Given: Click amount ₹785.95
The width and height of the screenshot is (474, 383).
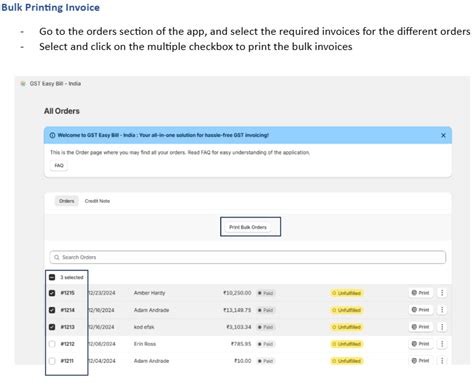Looking at the screenshot, I should [241, 344].
